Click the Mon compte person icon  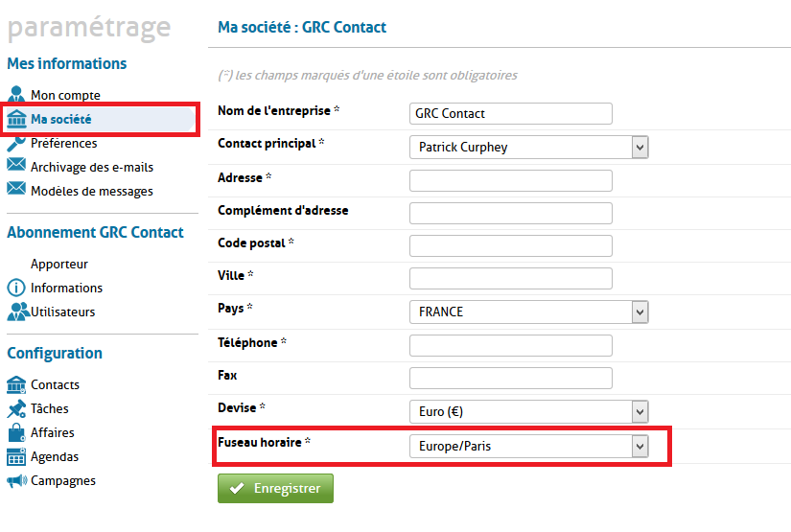tap(16, 95)
